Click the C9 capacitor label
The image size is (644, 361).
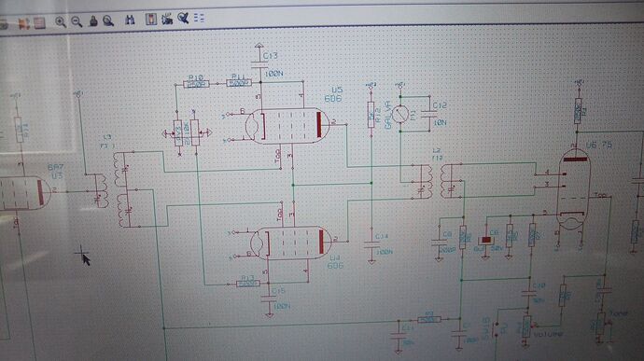[494, 233]
